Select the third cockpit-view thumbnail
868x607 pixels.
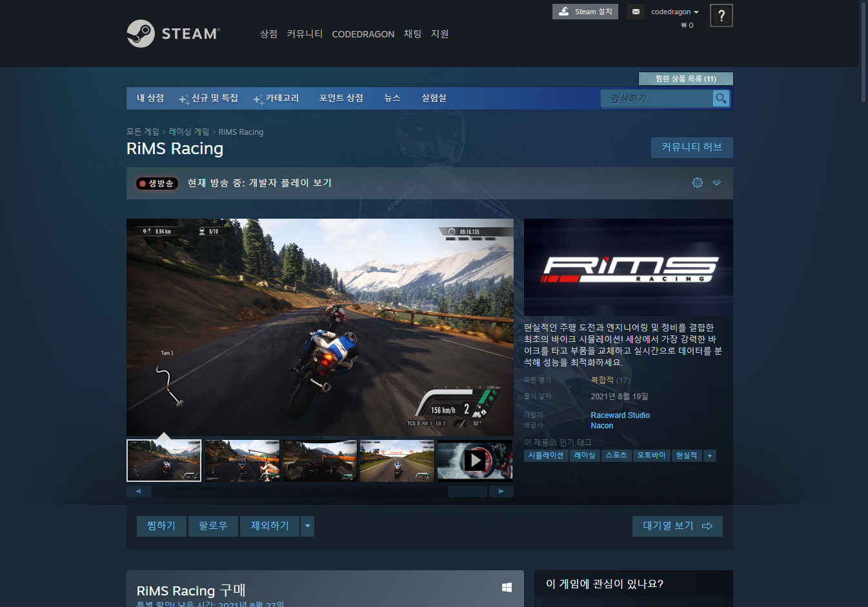click(319, 461)
